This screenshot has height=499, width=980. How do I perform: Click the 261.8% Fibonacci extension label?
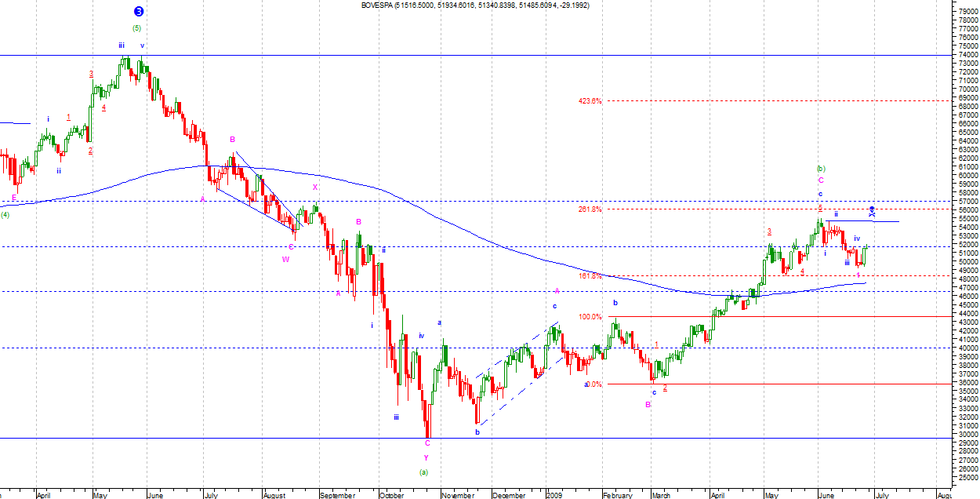tap(590, 209)
